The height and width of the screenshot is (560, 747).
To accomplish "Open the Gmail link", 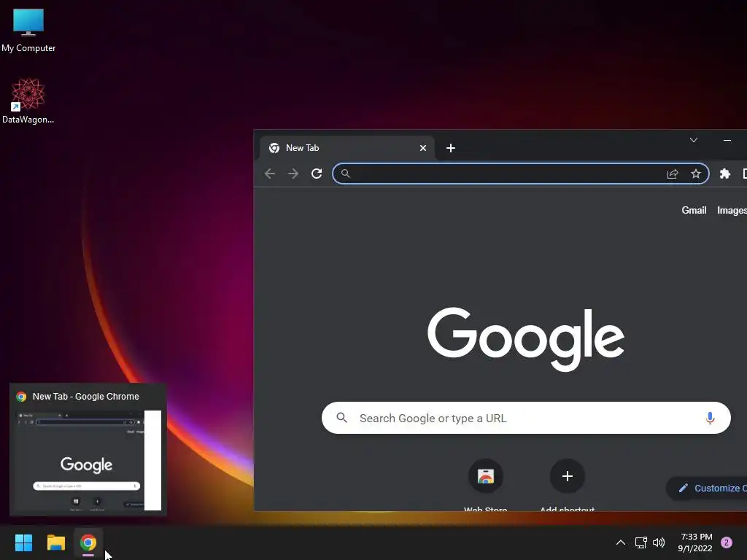I will click(x=694, y=210).
